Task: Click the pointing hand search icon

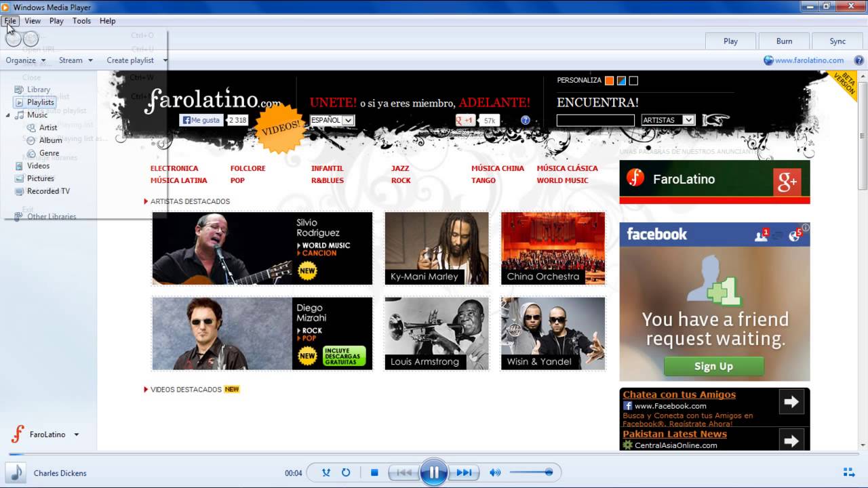Action: tap(716, 120)
